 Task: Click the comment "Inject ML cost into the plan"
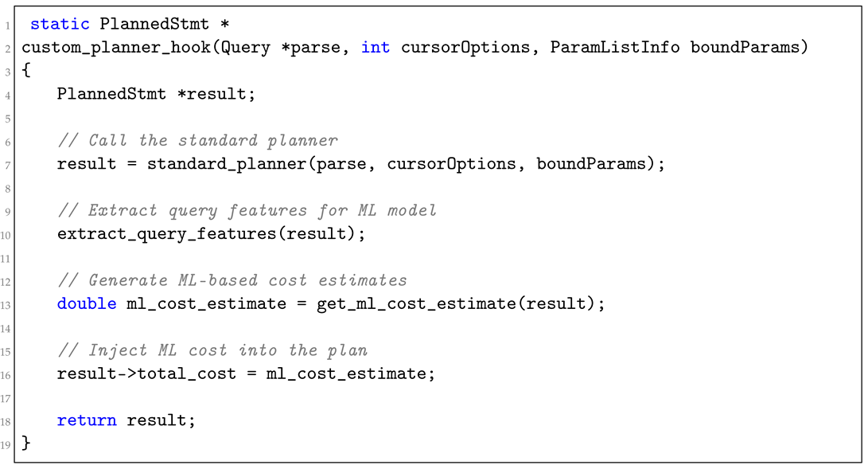coord(212,350)
